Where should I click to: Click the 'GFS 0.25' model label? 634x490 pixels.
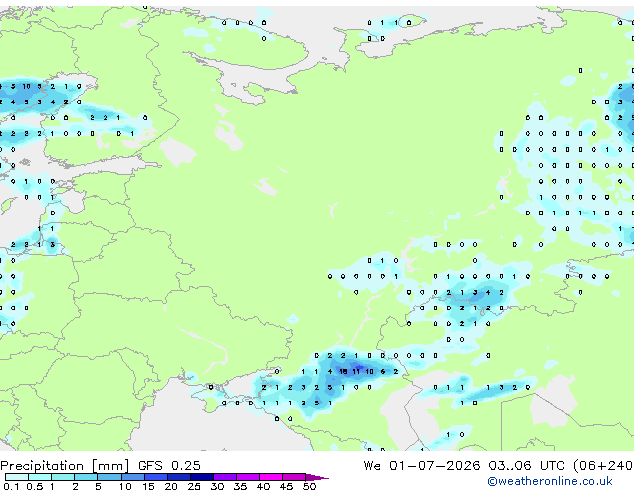pos(169,466)
